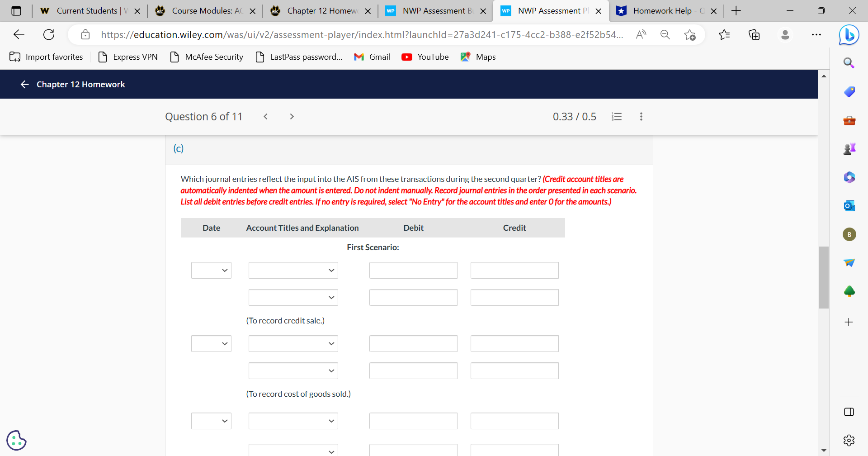Screen dimensions: 868x456
Task: Click first debit field for credit sale
Action: tap(413, 271)
